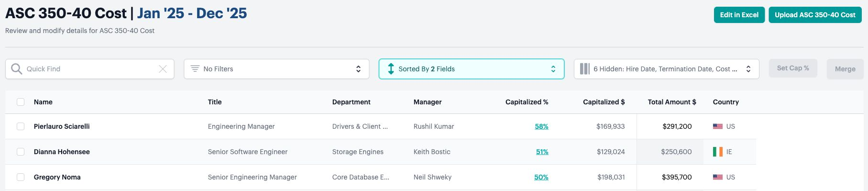Image resolution: width=868 pixels, height=191 pixels.
Task: Clear the Quick Find field with X
Action: (163, 69)
